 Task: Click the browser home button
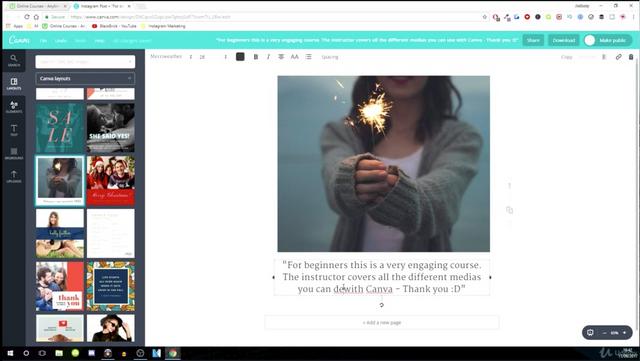coord(36,17)
